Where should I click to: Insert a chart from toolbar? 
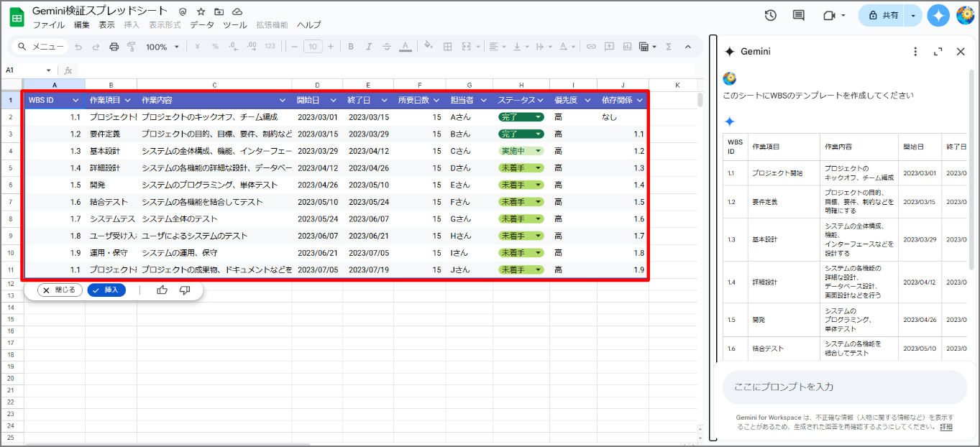point(627,47)
